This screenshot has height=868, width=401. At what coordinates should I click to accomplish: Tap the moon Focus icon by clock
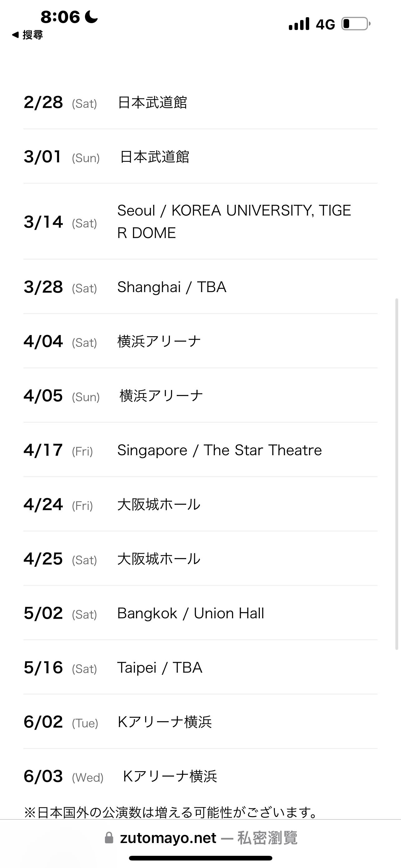91,17
